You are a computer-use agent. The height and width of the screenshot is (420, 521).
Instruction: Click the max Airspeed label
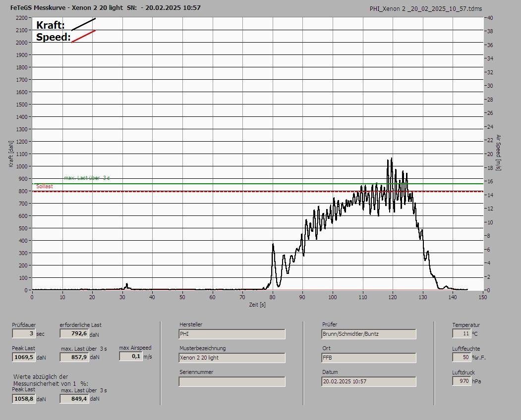pyautogui.click(x=135, y=348)
